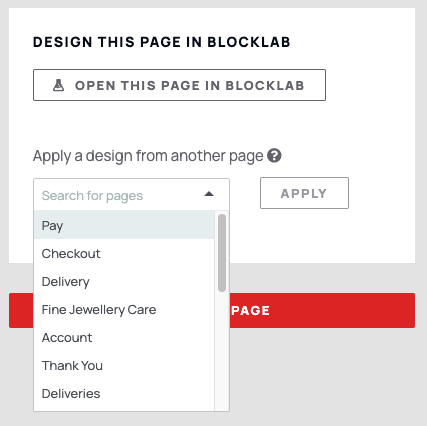
Task: Click the scrollbar track below the thumb
Action: tap(222, 350)
